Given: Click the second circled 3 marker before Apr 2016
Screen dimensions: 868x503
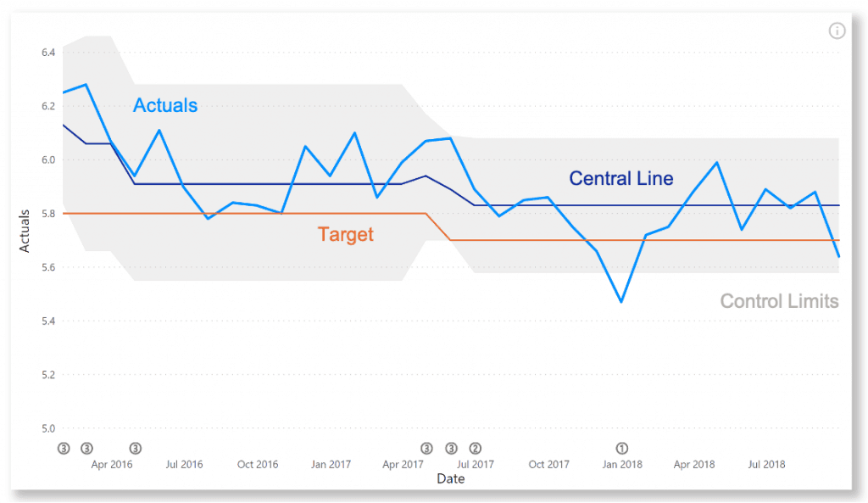Looking at the screenshot, I should (87, 448).
